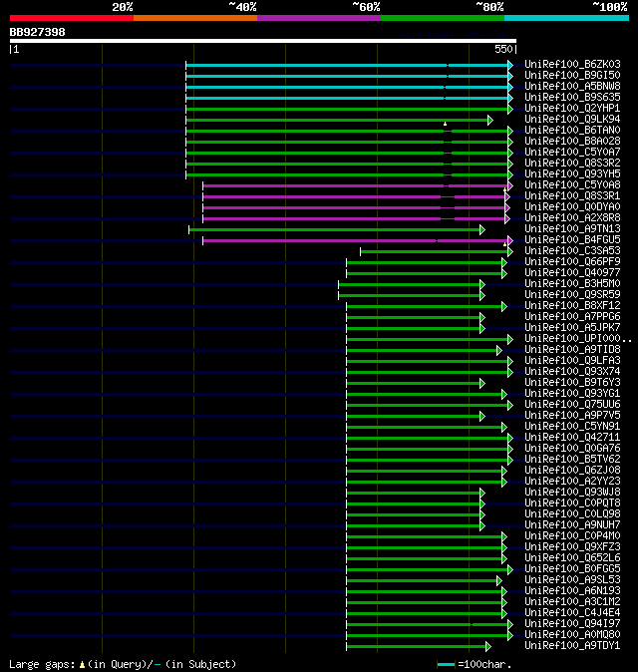Click the white query sequence bar
This screenshot has width=638, height=672.
tap(263, 41)
